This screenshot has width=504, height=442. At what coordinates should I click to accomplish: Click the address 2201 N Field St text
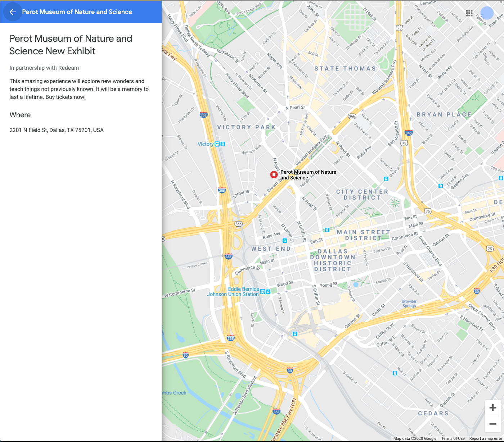57,130
